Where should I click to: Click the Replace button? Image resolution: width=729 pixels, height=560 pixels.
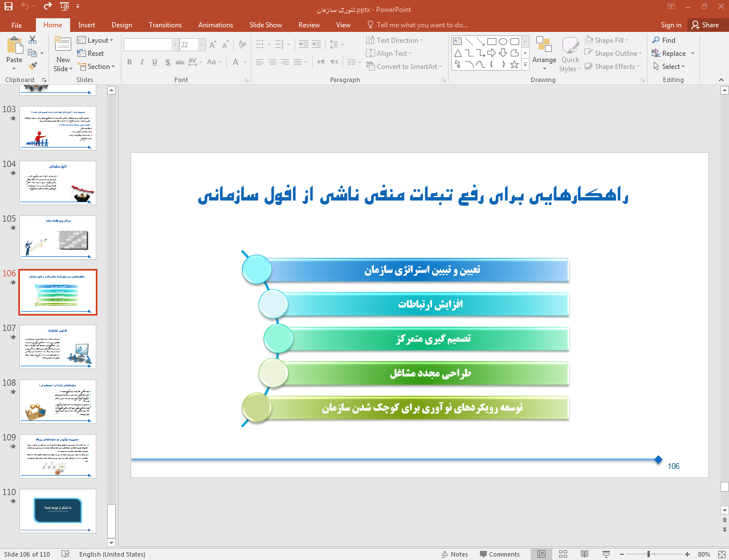[673, 54]
